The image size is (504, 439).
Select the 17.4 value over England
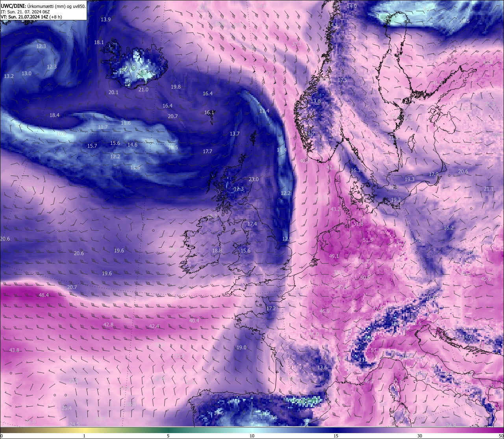pyautogui.click(x=252, y=224)
